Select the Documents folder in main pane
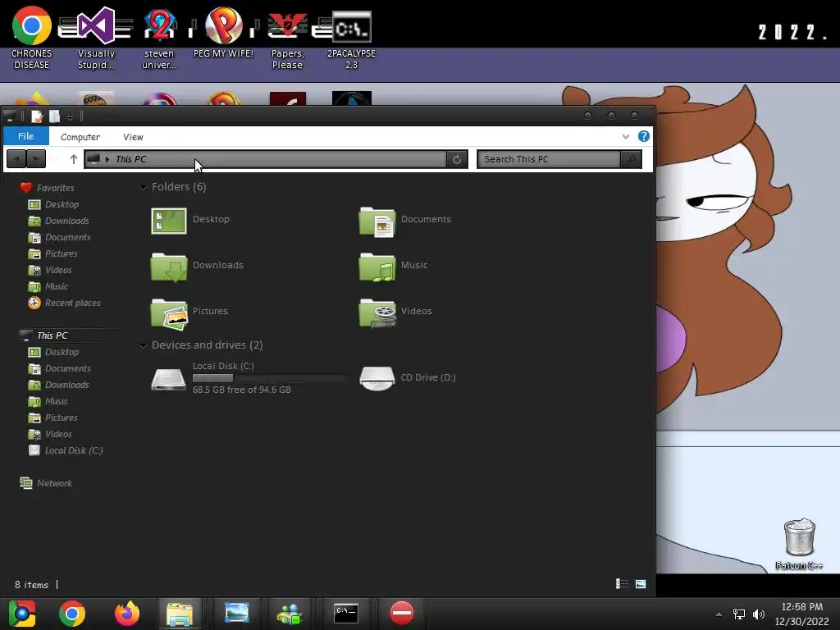 point(405,221)
